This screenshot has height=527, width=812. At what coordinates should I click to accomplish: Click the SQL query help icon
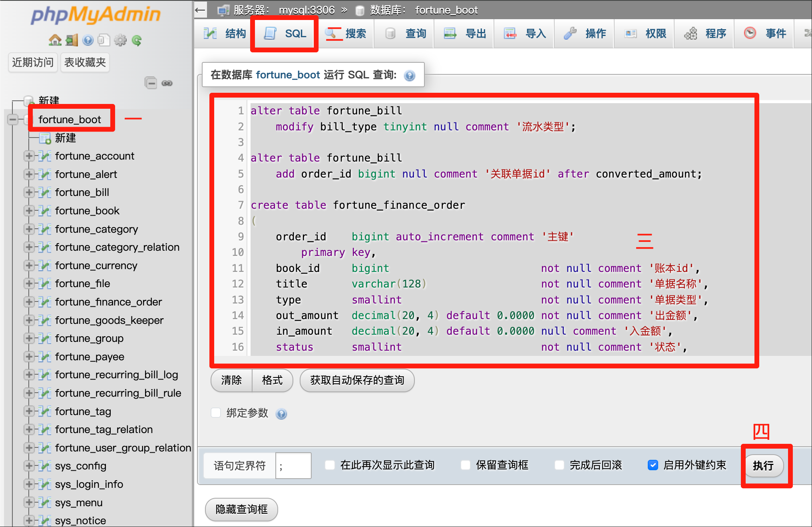(x=410, y=76)
